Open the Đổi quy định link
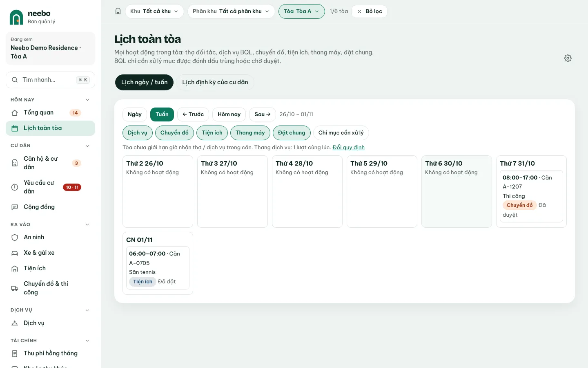The image size is (588, 368). pyautogui.click(x=349, y=148)
